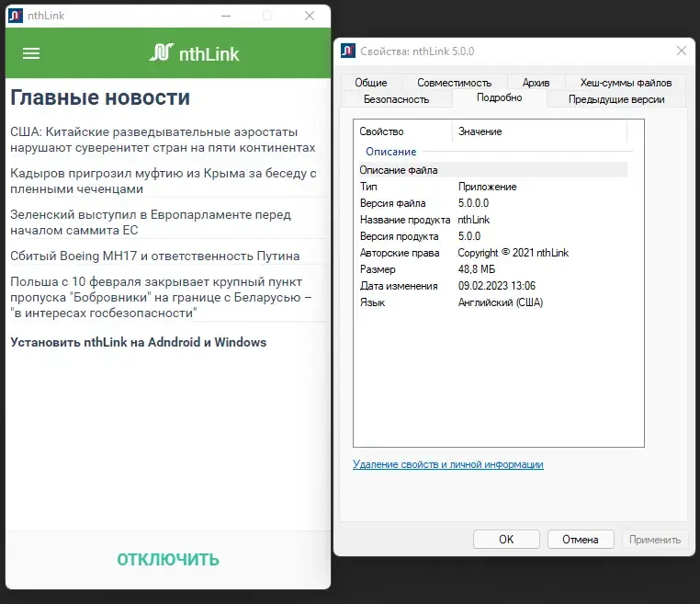Screen dimensions: 700x604
Task: Select the Язык property row
Action: coord(493,302)
